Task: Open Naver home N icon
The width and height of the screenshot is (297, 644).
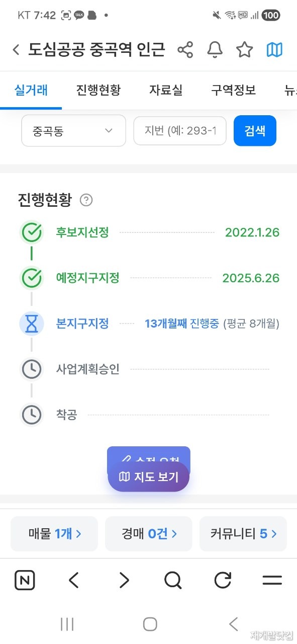Action: coord(25,581)
